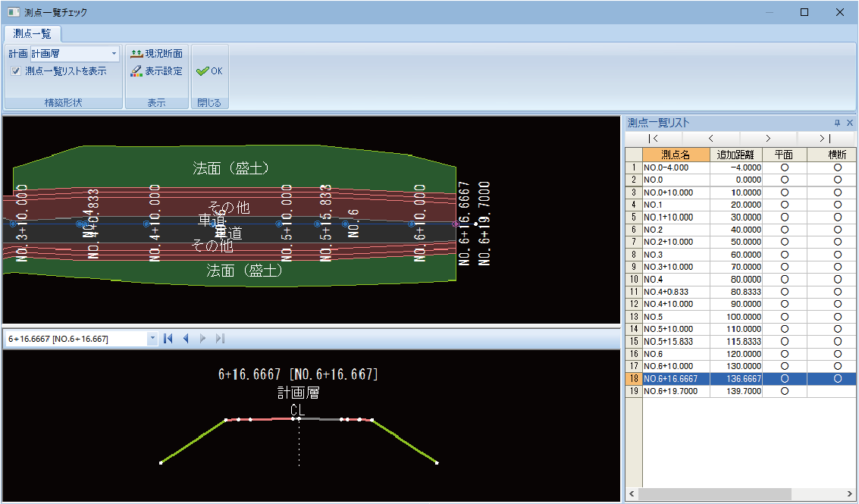Select station NO.6+10.000
This screenshot has width=859, height=504.
point(676,366)
